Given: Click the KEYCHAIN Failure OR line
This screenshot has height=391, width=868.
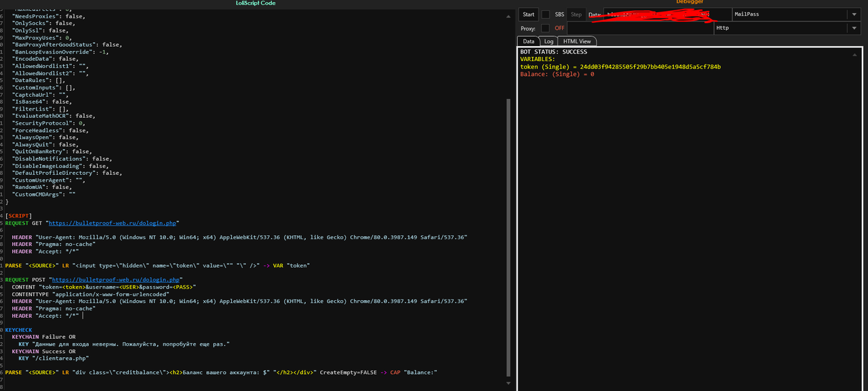Looking at the screenshot, I should pos(44,337).
